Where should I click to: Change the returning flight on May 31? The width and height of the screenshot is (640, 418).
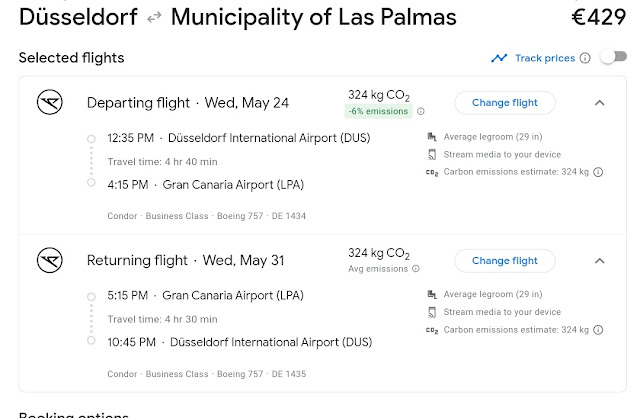pyautogui.click(x=504, y=260)
